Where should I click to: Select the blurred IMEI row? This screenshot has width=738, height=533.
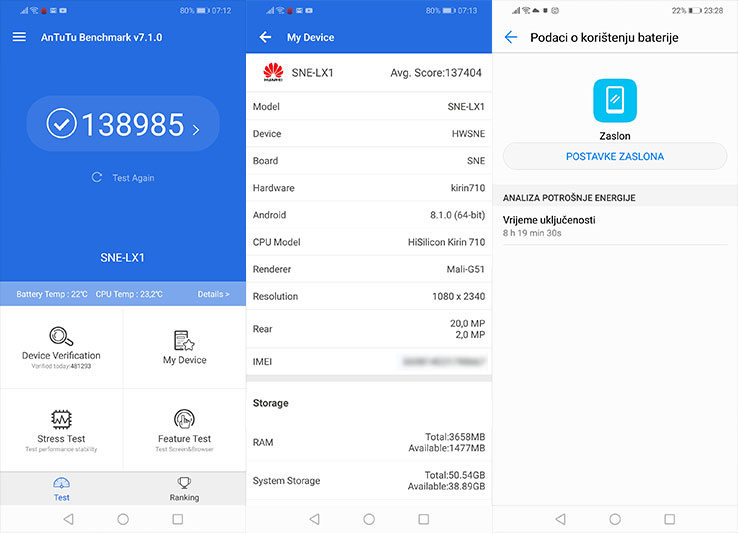tap(369, 361)
